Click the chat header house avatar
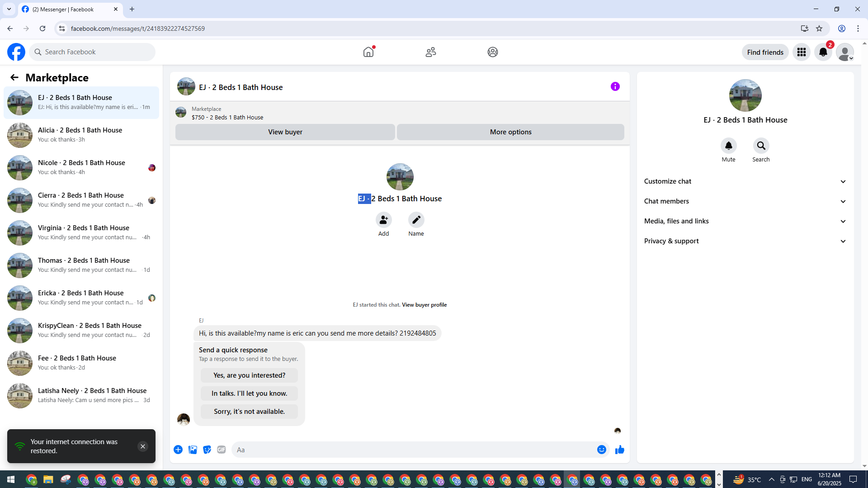Image resolution: width=868 pixels, height=488 pixels. (186, 86)
